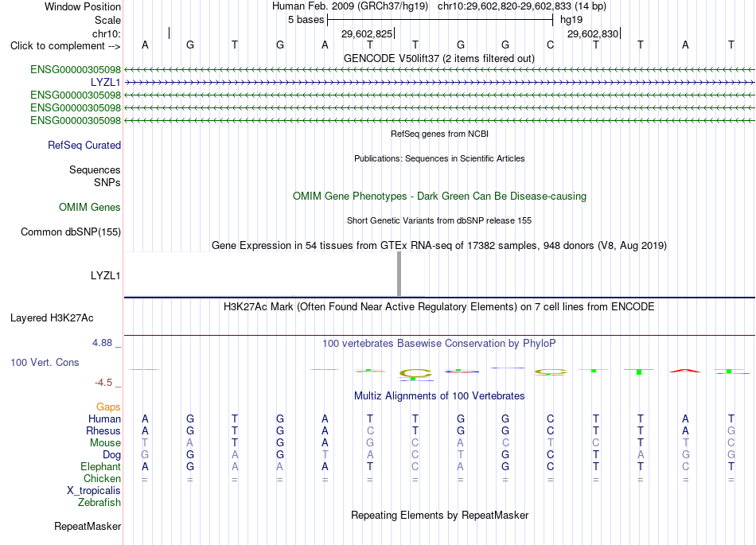Click the Layered H3K27Ac track label
This screenshot has height=545, width=756.
[x=52, y=318]
